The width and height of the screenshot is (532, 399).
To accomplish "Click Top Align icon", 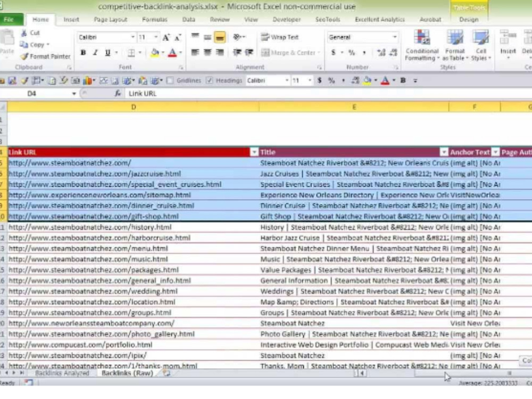I will (x=195, y=37).
